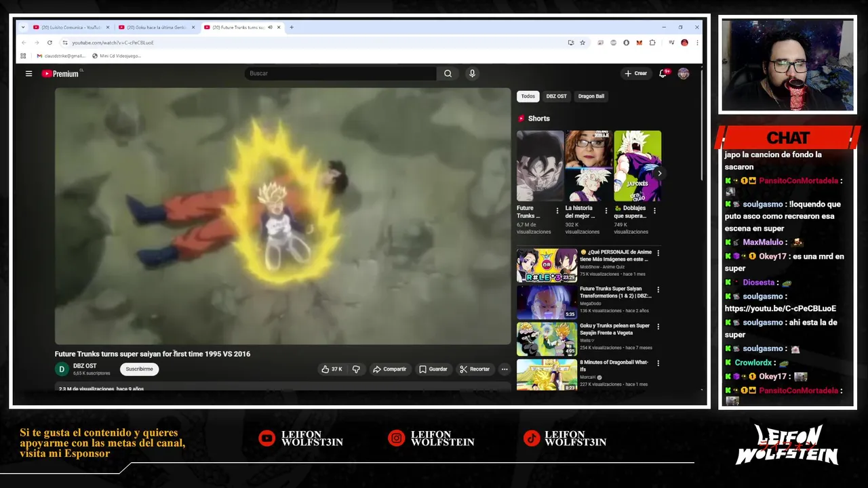Image resolution: width=868 pixels, height=488 pixels.
Task: Open 8 Minutes of Dragonball What-Ifs video
Action: point(547,375)
